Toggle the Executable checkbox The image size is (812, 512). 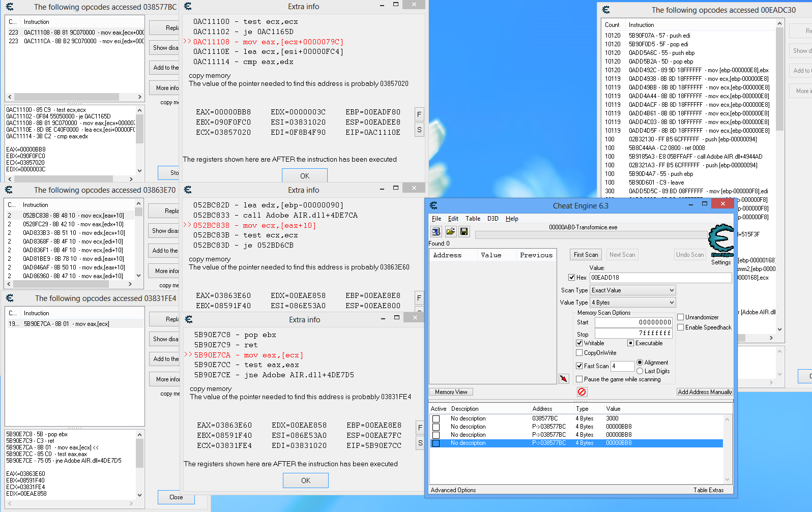631,343
